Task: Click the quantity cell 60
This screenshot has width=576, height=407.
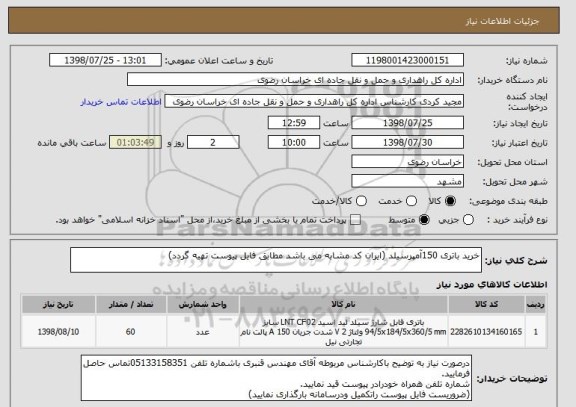Action: [131, 332]
